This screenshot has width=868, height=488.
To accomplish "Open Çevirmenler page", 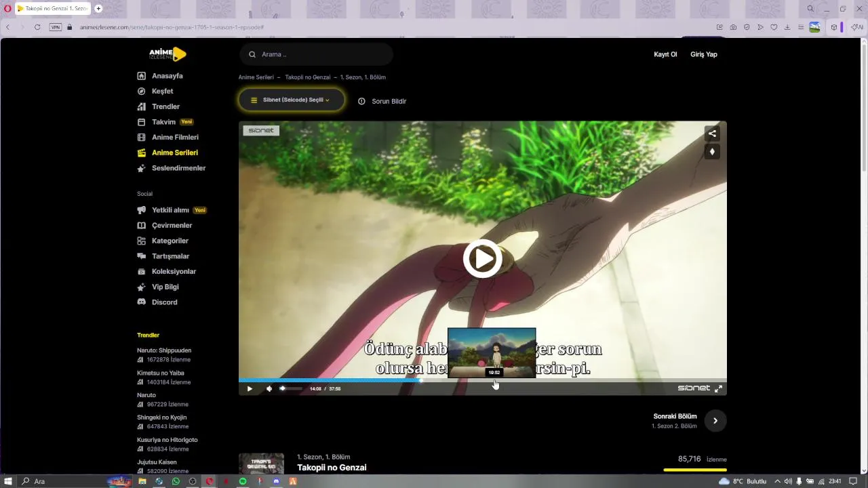I will click(165, 225).
